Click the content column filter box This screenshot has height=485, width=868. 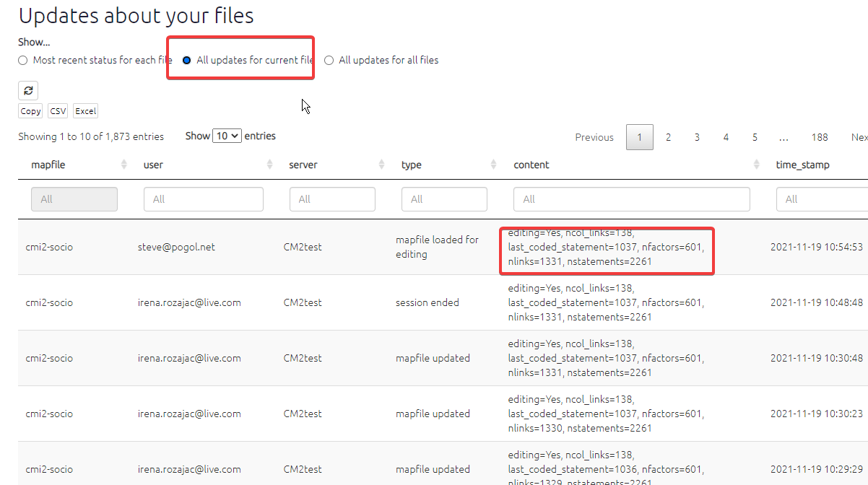pyautogui.click(x=631, y=199)
